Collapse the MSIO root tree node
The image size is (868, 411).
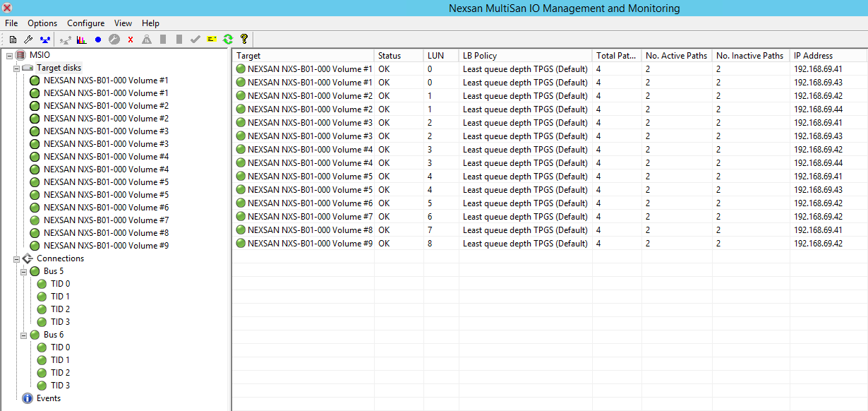[9, 55]
